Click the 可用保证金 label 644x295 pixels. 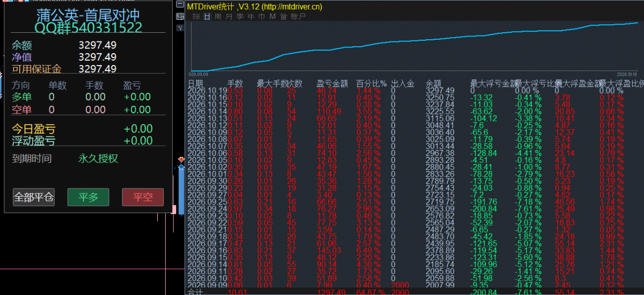point(36,69)
